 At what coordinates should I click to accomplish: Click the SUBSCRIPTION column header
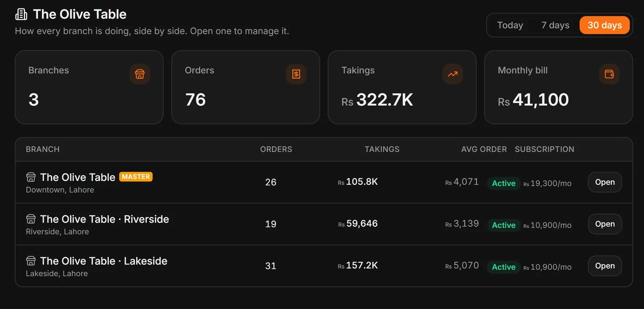coord(545,149)
